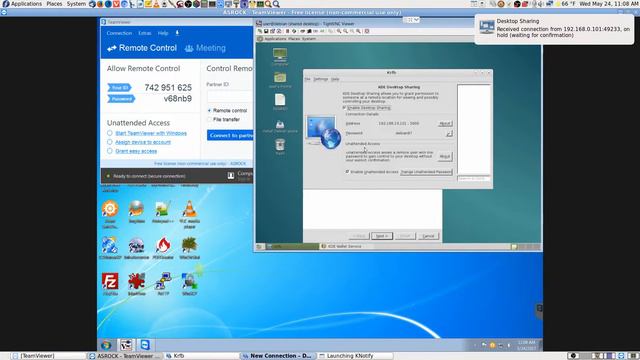The image size is (640, 360).
Task: Click the Partner ID input field
Action: (230, 96)
